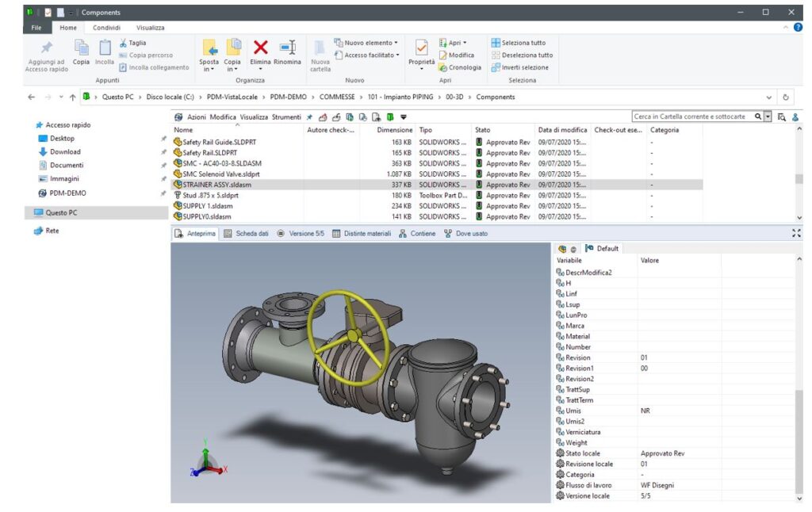Click the Elimina red X icon

[x=260, y=48]
